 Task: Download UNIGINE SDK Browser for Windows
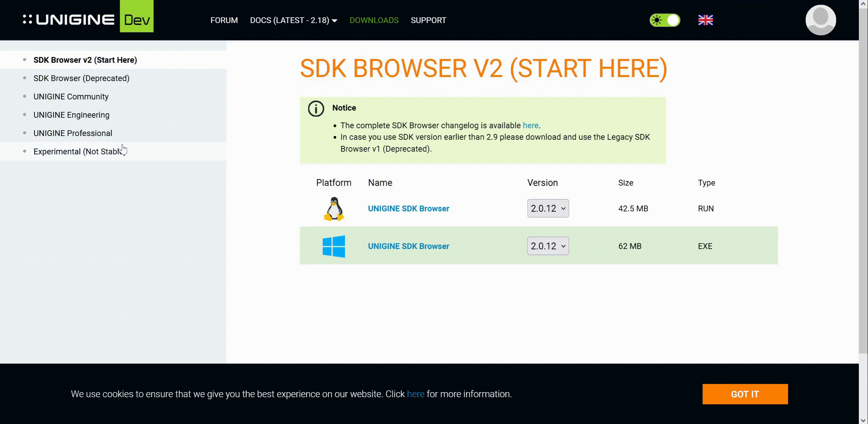pyautogui.click(x=408, y=246)
